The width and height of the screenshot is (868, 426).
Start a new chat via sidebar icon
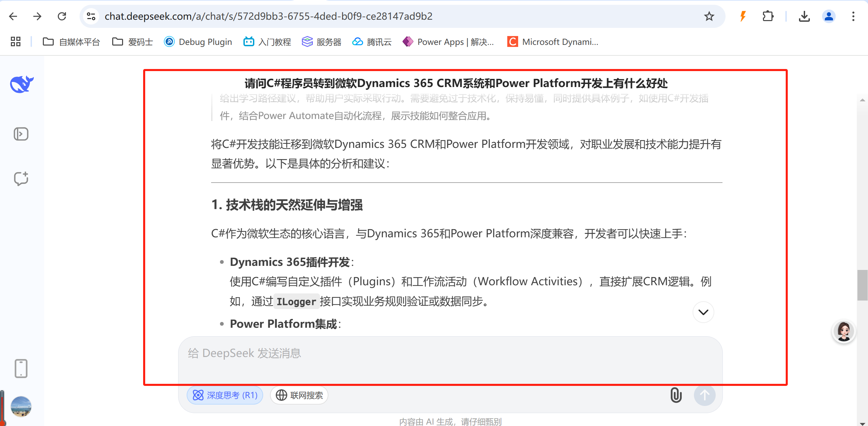coord(21,178)
